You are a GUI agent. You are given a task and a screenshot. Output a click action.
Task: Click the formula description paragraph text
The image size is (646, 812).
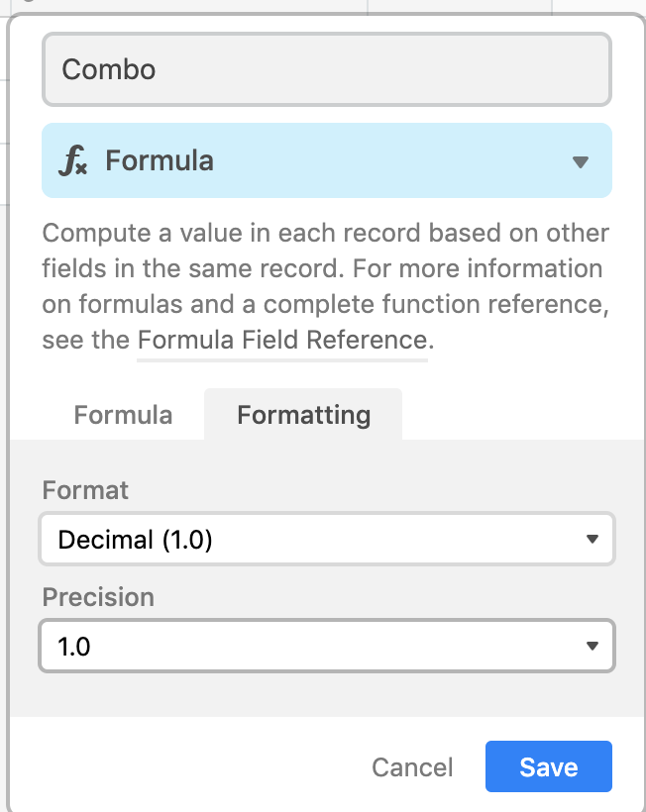pyautogui.click(x=326, y=286)
